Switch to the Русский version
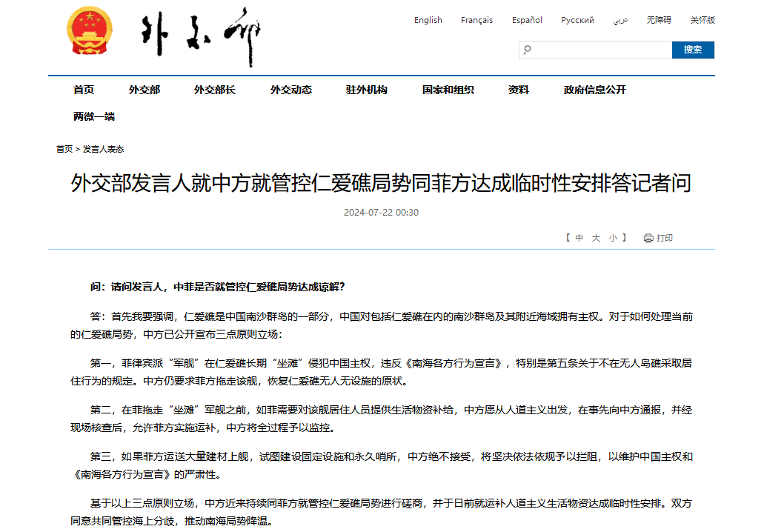The width and height of the screenshot is (764, 532). click(x=577, y=20)
